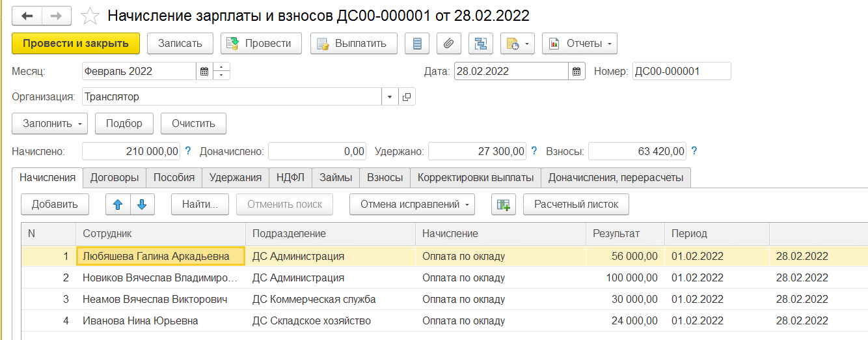This screenshot has height=340, width=868.
Task: Click the paperclip attached files icon
Action: [448, 44]
